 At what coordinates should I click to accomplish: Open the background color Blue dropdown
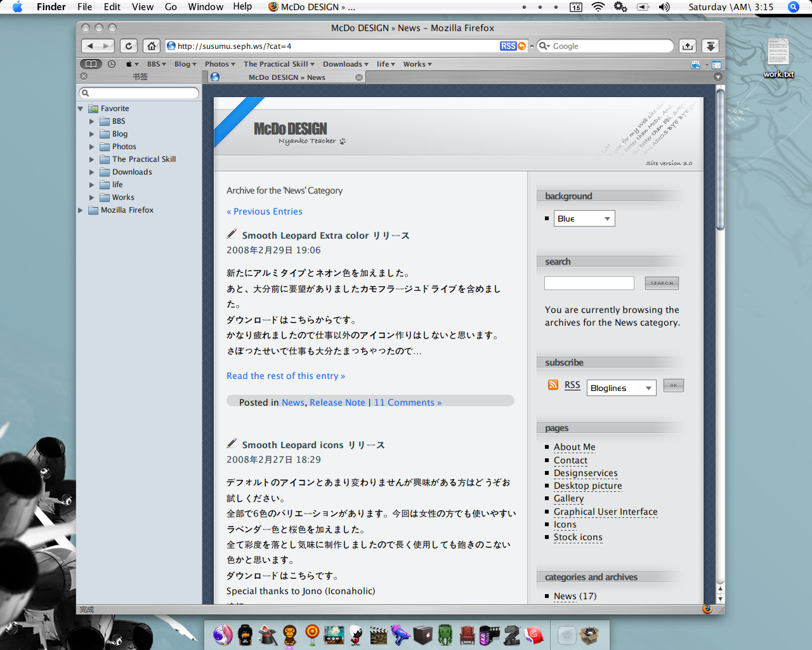click(584, 218)
